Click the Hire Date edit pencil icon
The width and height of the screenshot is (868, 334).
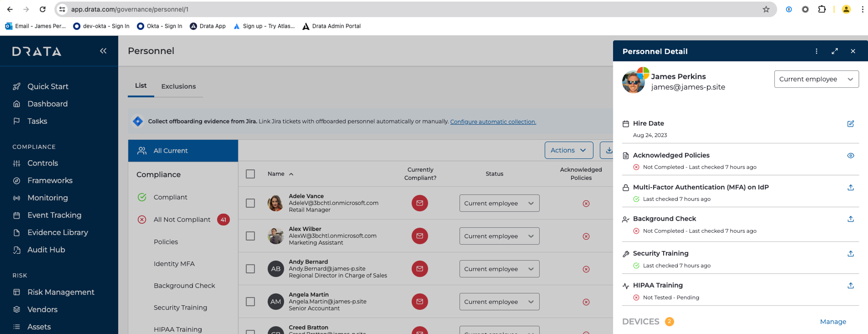point(850,124)
